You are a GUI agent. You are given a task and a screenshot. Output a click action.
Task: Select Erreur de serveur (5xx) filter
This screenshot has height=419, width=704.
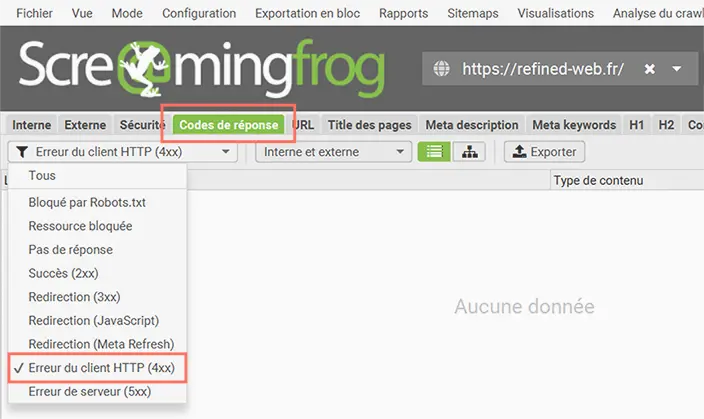coord(97,392)
